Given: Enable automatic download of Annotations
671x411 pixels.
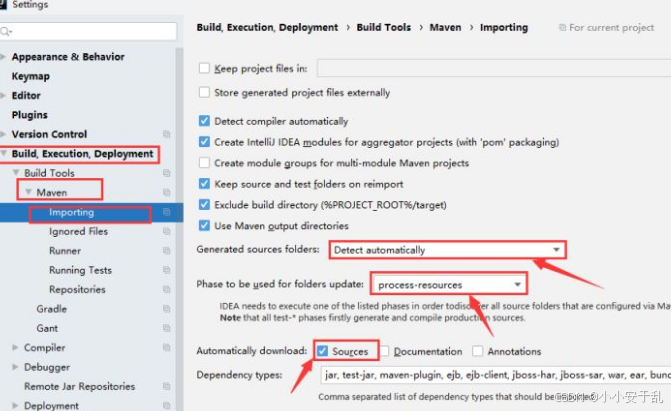Looking at the screenshot, I should pyautogui.click(x=478, y=351).
